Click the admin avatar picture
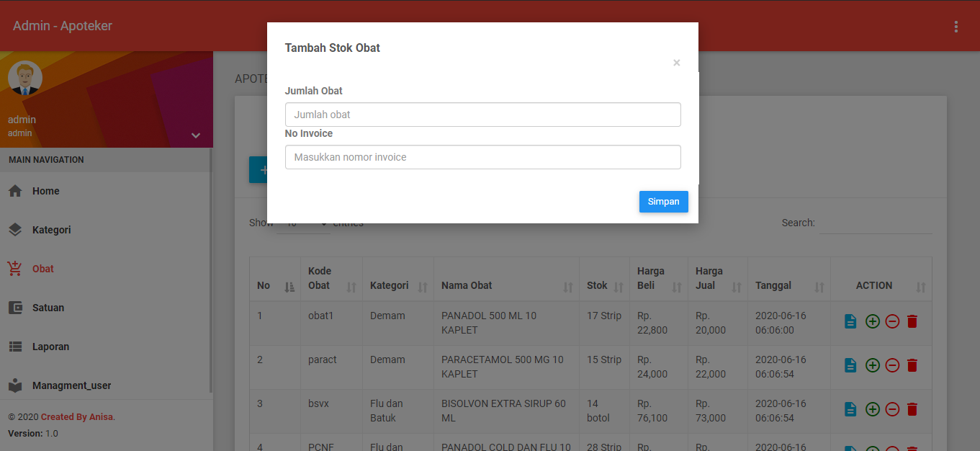980x451 pixels. (25, 79)
